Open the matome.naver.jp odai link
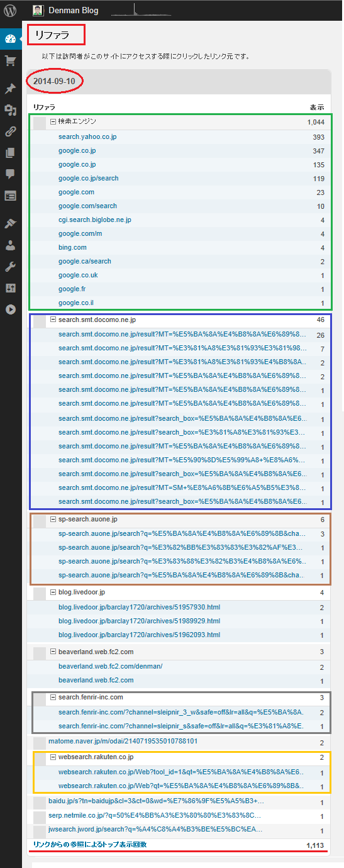The height and width of the screenshot is (868, 344). tap(123, 742)
